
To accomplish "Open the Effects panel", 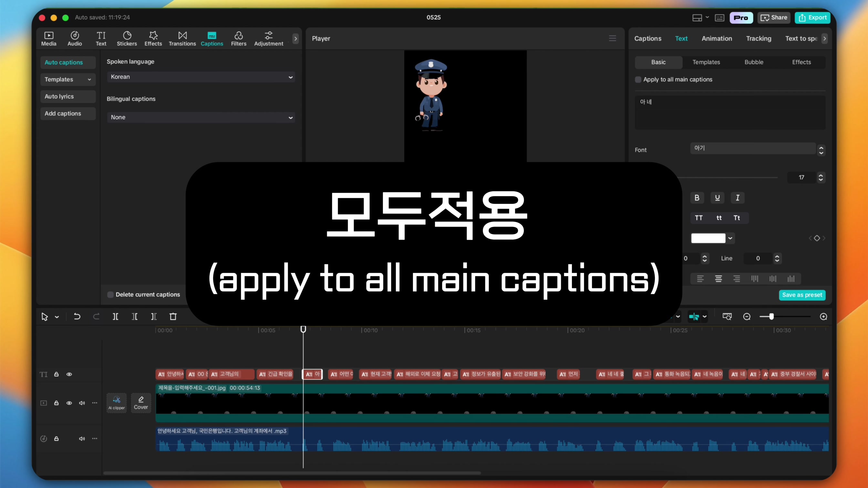I will (x=153, y=39).
